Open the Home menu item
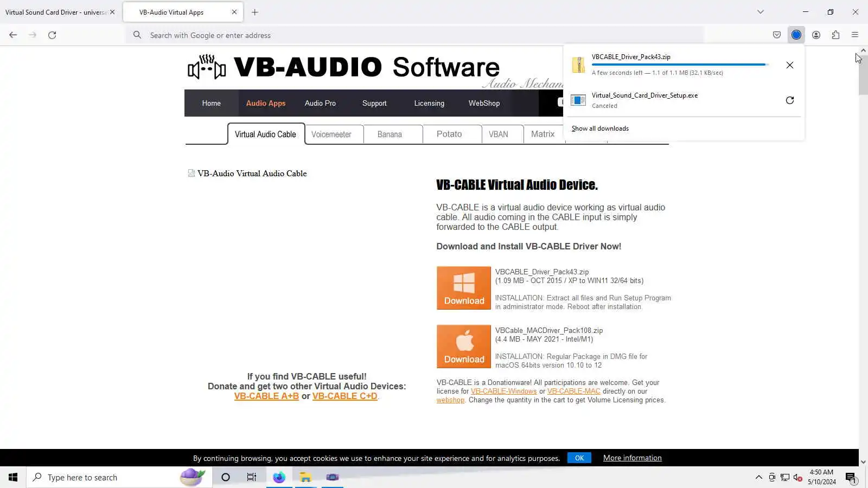This screenshot has width=868, height=488. coord(212,103)
